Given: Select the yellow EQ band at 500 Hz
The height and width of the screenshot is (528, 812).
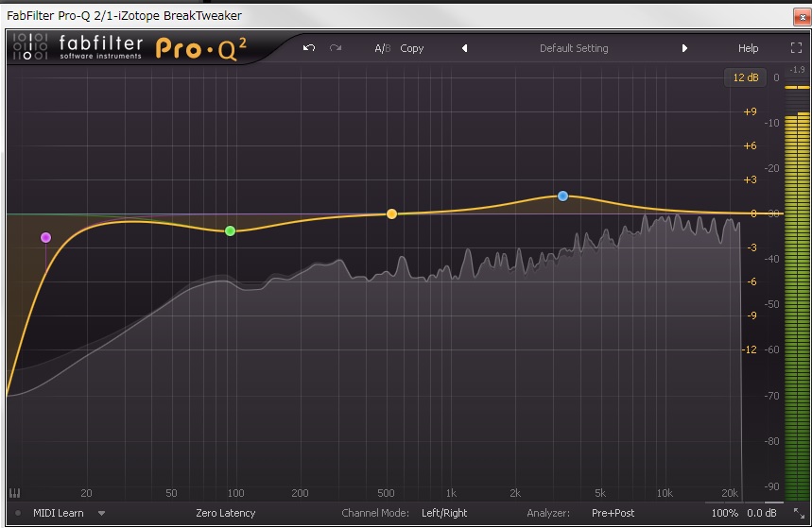Looking at the screenshot, I should pyautogui.click(x=392, y=213).
